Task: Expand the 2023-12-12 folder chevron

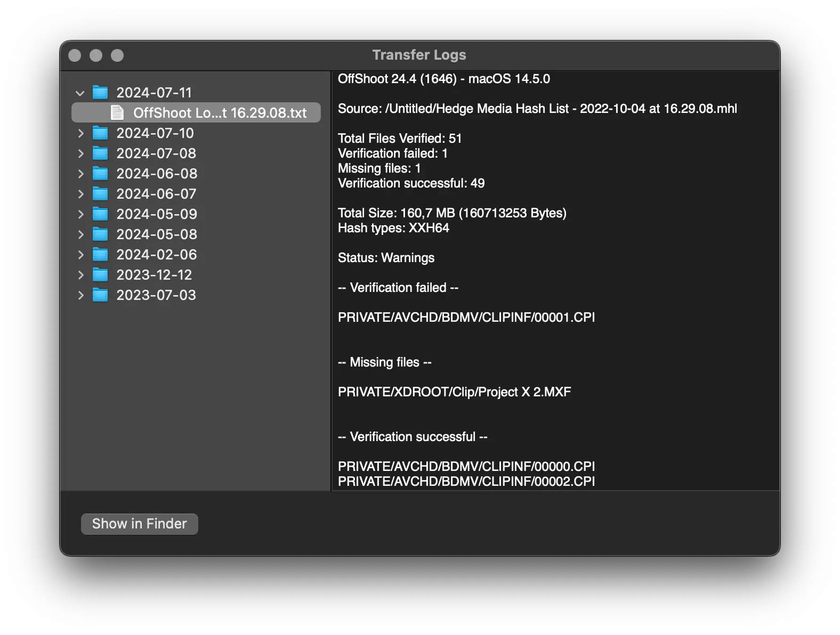Action: [x=80, y=275]
